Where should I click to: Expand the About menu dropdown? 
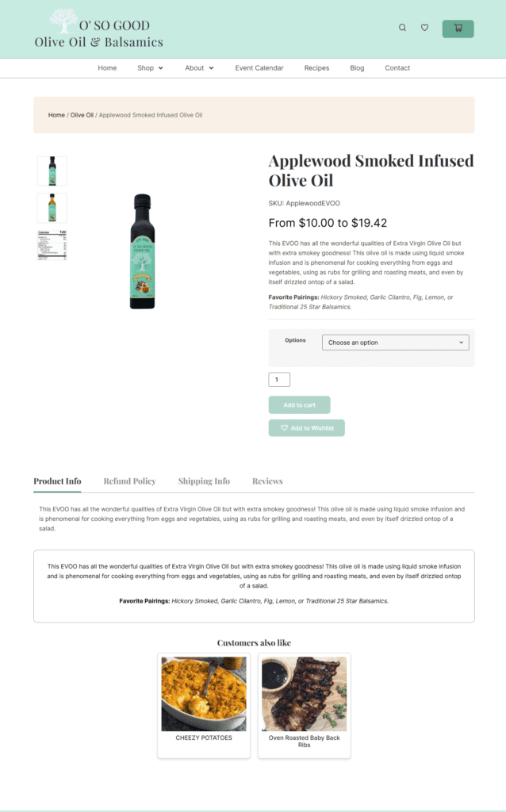tap(199, 68)
